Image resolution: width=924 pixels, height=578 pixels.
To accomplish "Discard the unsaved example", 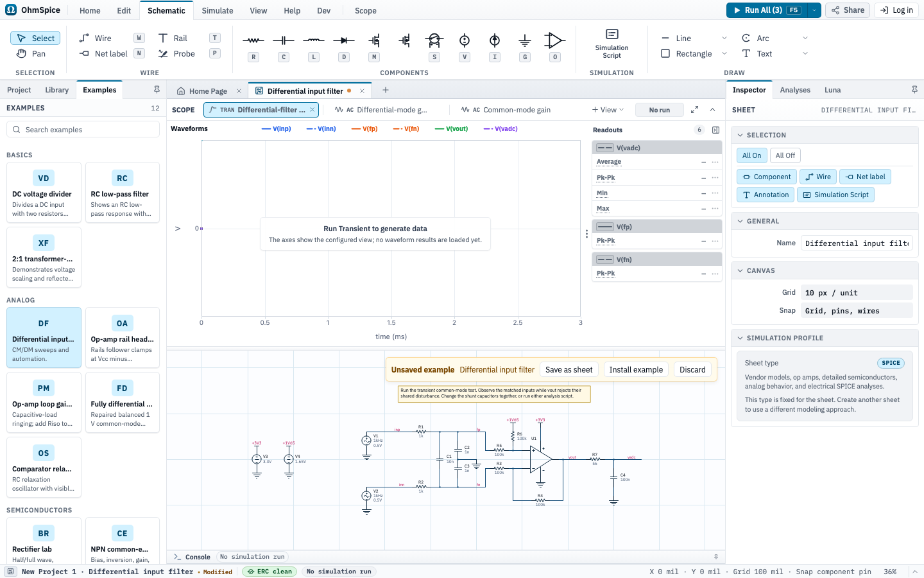I will [x=692, y=370].
